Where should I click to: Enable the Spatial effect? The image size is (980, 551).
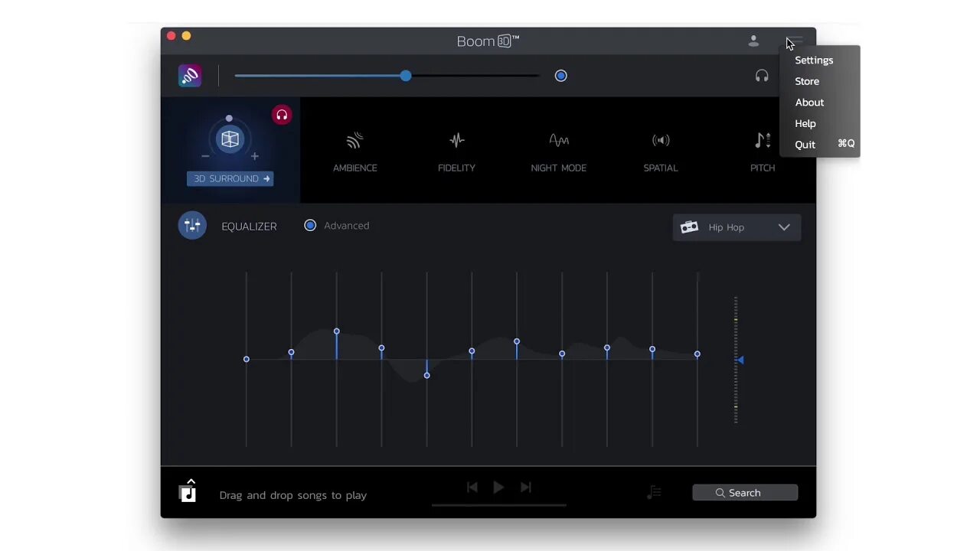(x=661, y=152)
